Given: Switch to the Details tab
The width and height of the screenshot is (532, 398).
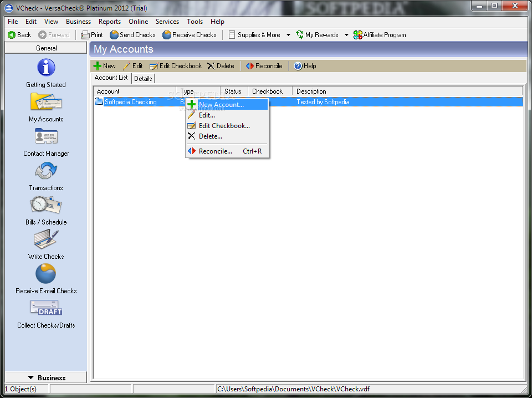Looking at the screenshot, I should click(143, 78).
